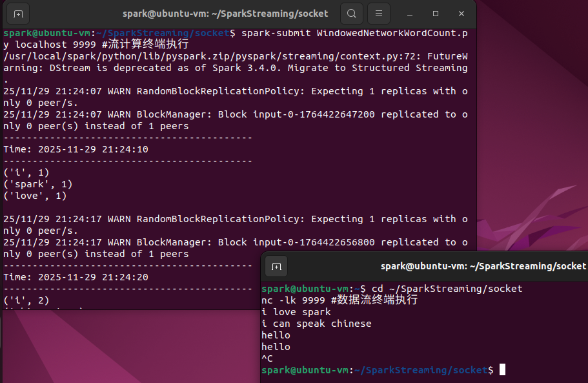Open a new tab in the foreground terminal
588x383 pixels.
pyautogui.click(x=276, y=265)
